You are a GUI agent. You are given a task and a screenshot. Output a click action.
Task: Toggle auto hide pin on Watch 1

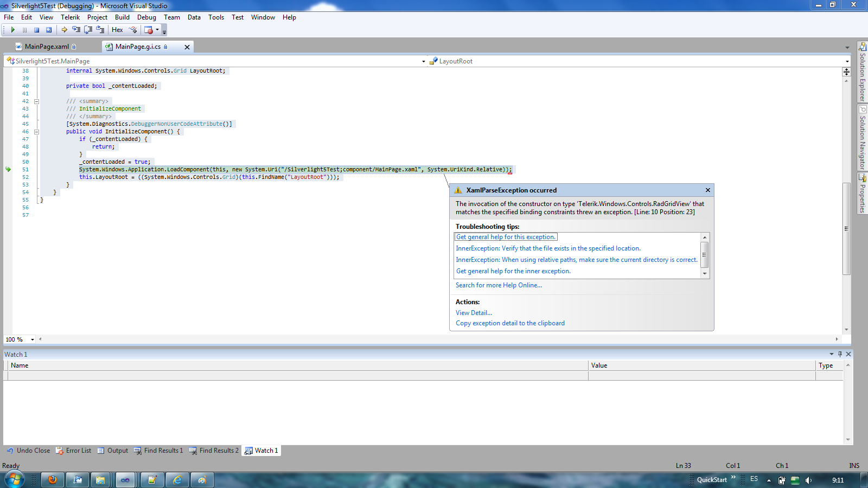[x=840, y=354]
